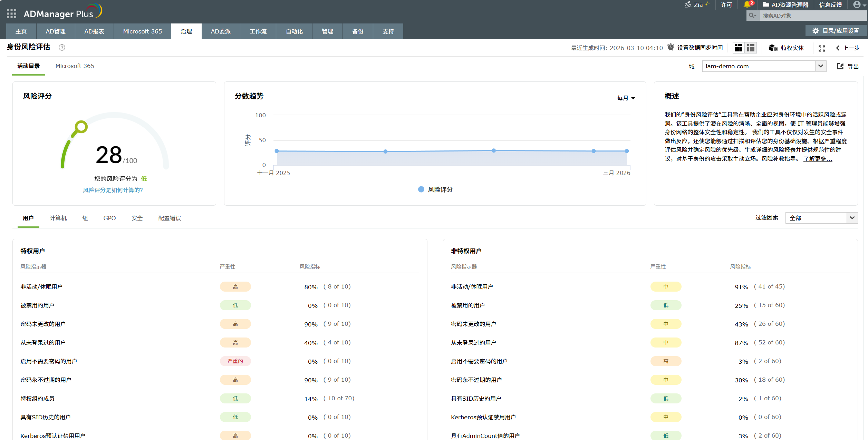Screen dimensions: 868x440
Task: Toggle the 风险评分 chart legend marker
Action: [421, 189]
